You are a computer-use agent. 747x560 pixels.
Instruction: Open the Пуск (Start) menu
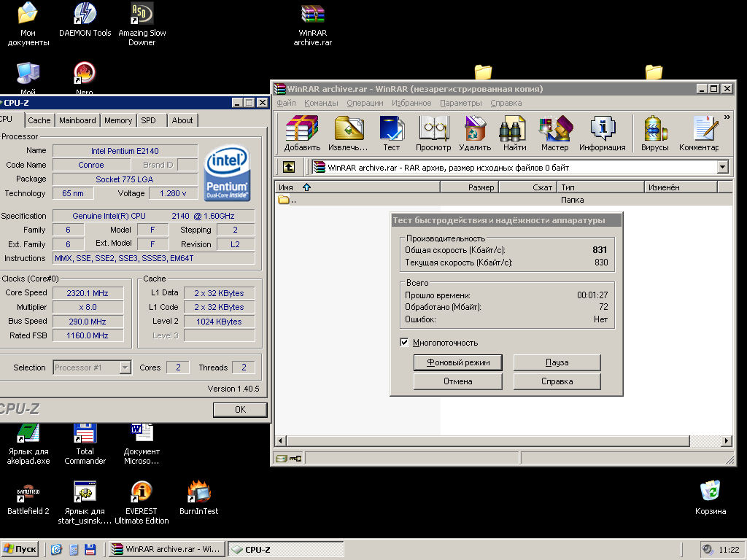(20, 549)
